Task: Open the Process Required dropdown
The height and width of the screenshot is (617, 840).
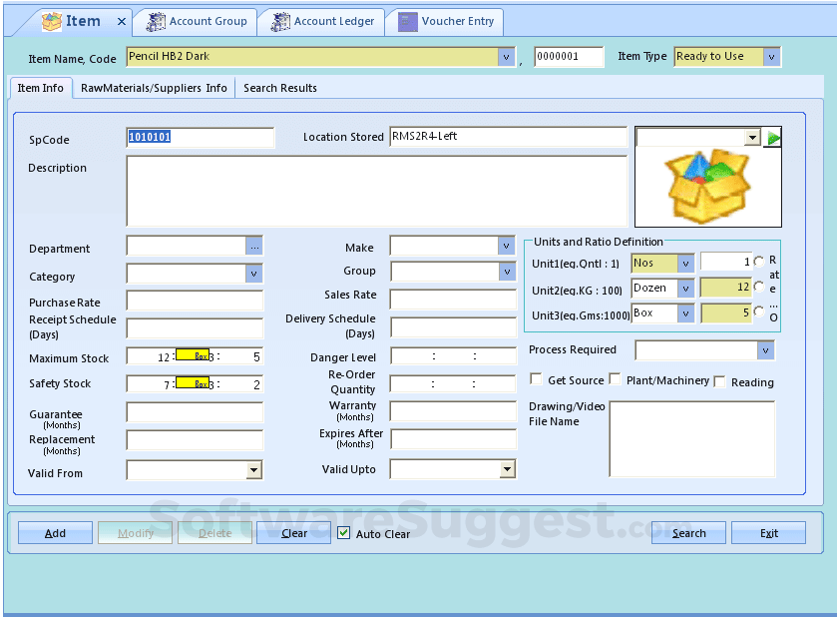Action: coord(765,350)
